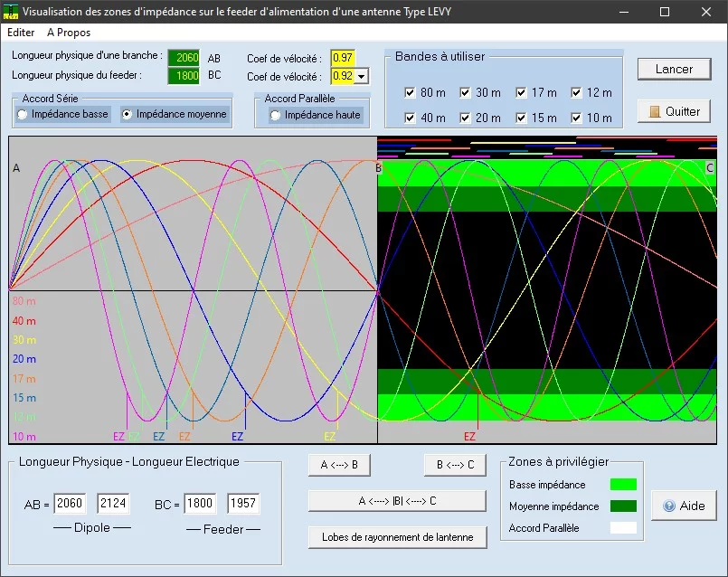Toggle the 17 m band checkbox
This screenshot has height=577, width=728.
pyautogui.click(x=522, y=93)
